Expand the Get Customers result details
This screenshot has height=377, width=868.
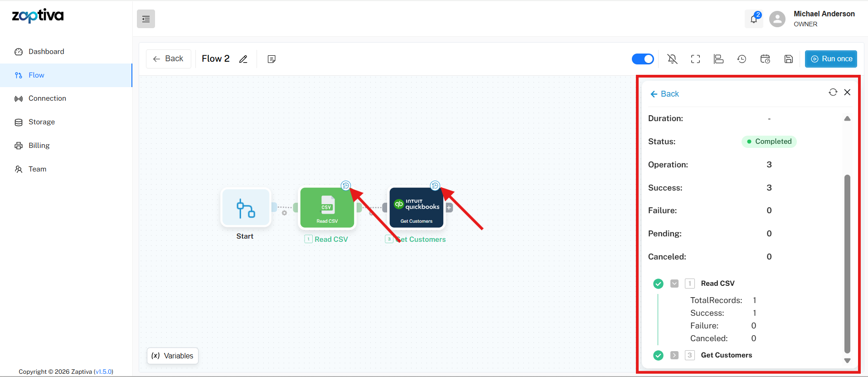[x=674, y=355]
